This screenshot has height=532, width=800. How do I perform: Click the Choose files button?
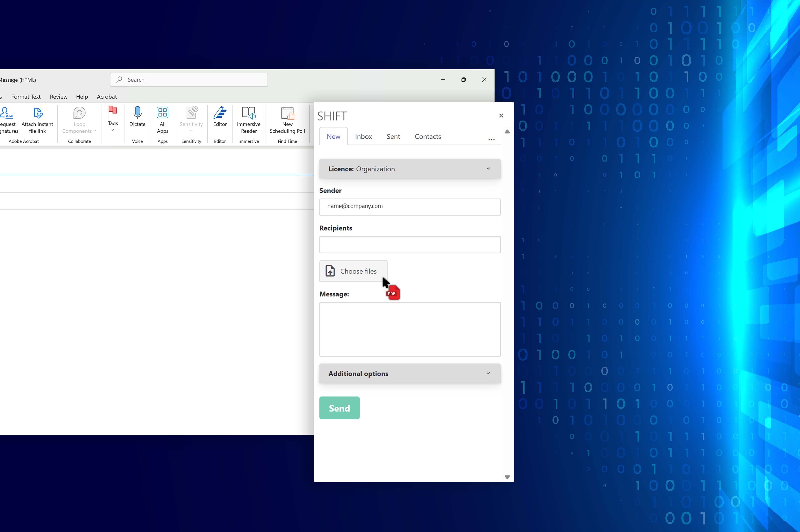click(x=353, y=271)
